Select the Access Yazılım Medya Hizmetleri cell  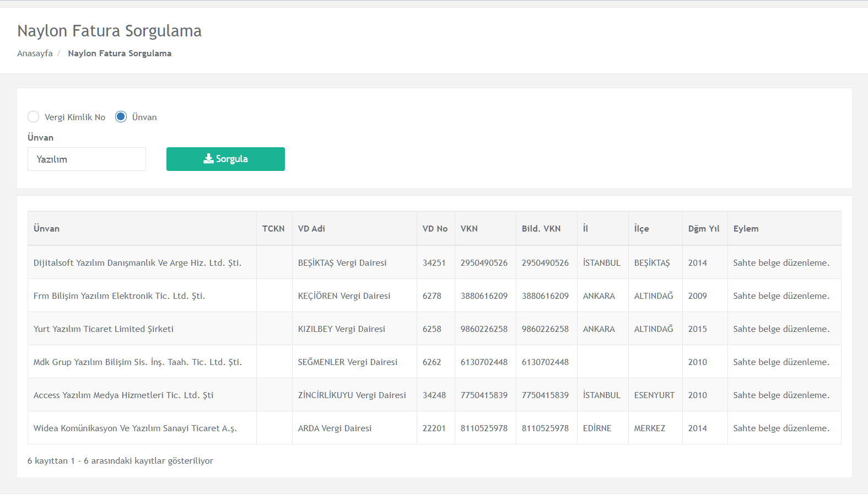142,395
